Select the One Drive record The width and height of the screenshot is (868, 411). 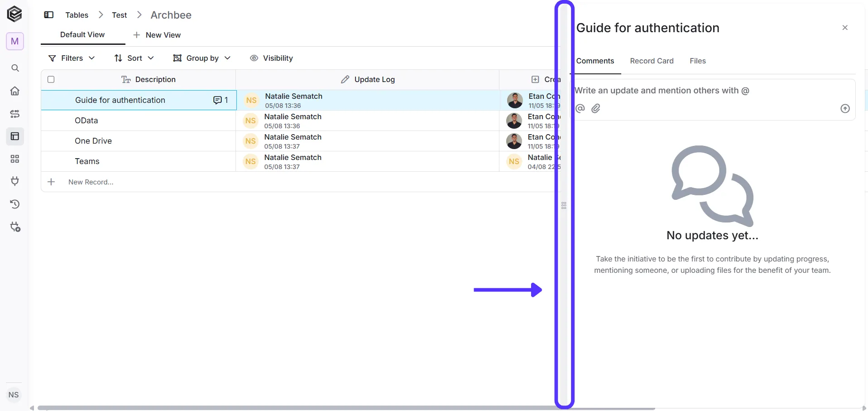pyautogui.click(x=93, y=141)
